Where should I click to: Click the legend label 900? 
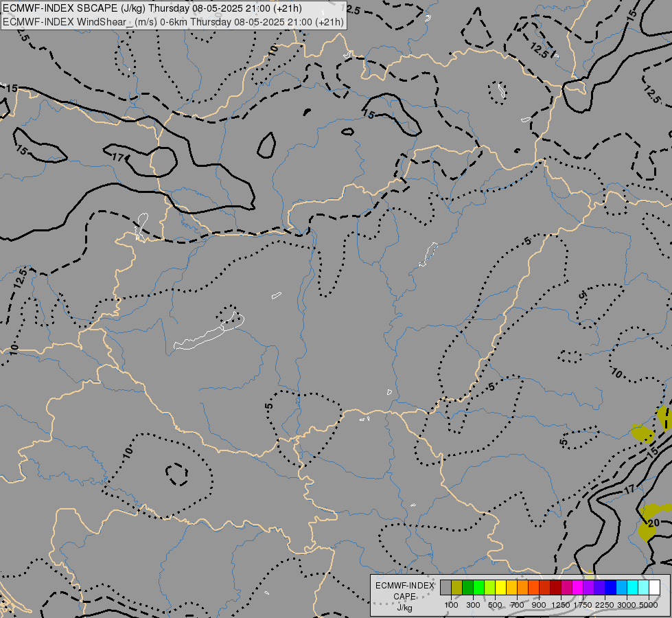coord(539,605)
